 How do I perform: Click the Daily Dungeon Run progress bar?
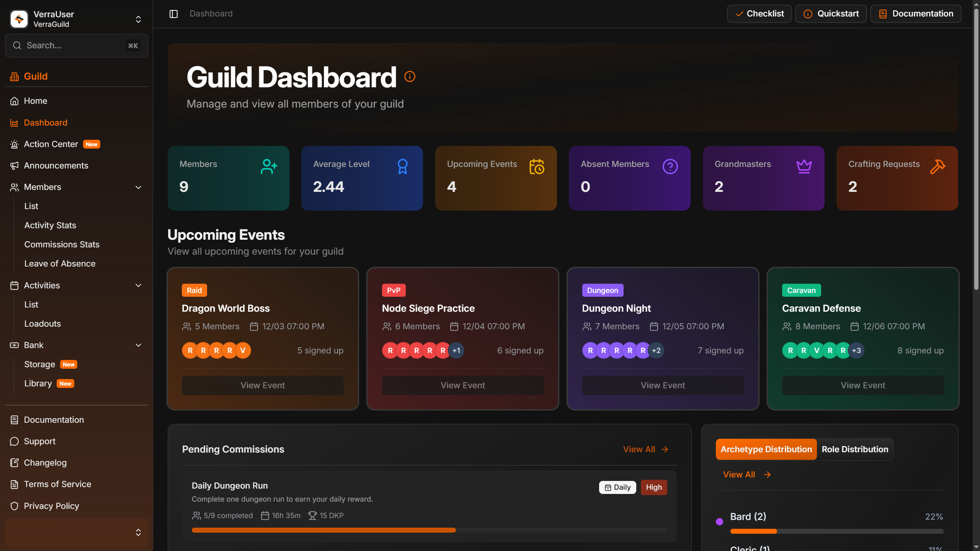click(x=429, y=530)
